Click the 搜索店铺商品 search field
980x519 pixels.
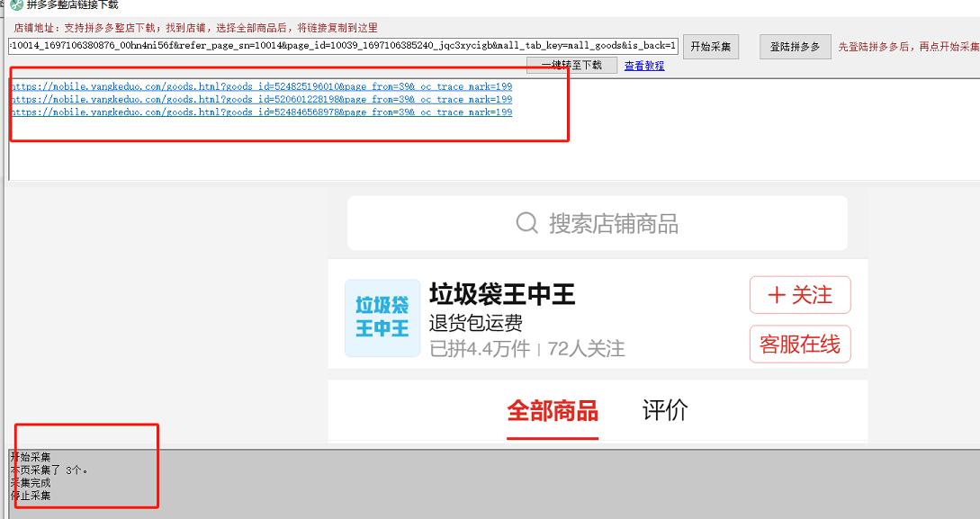click(598, 223)
